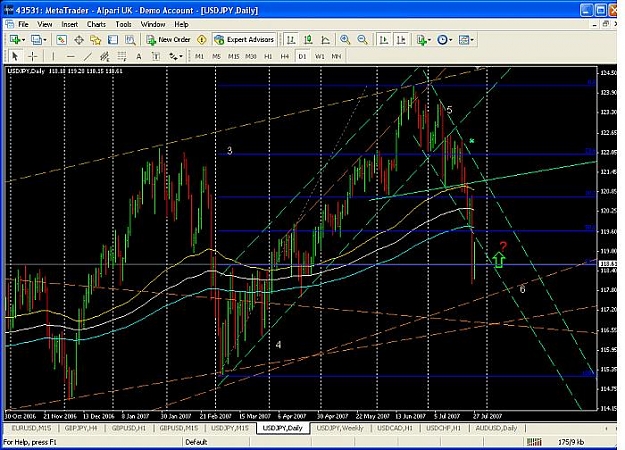Open the Arrows symbols icon
Viewport: 625px width, 450px height.
173,56
